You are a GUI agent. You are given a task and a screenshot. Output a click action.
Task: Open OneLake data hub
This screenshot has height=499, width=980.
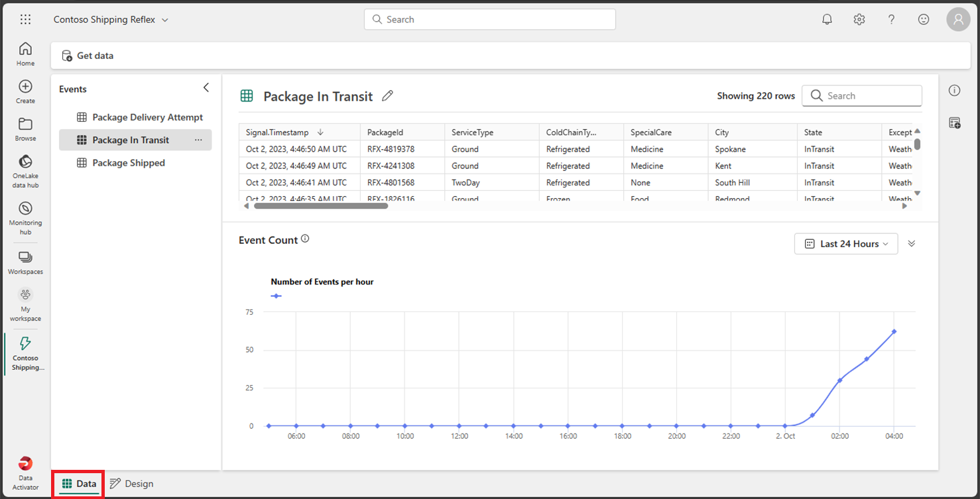tap(25, 171)
